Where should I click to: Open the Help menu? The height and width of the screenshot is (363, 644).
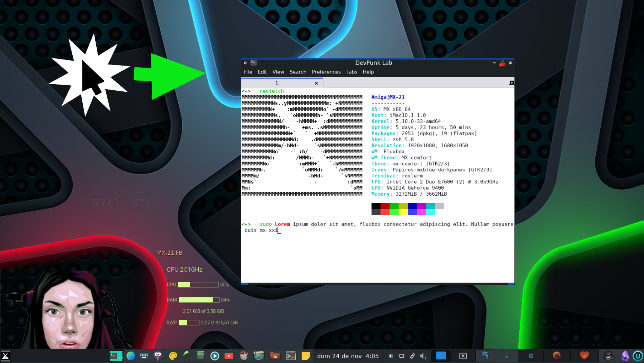(x=368, y=72)
